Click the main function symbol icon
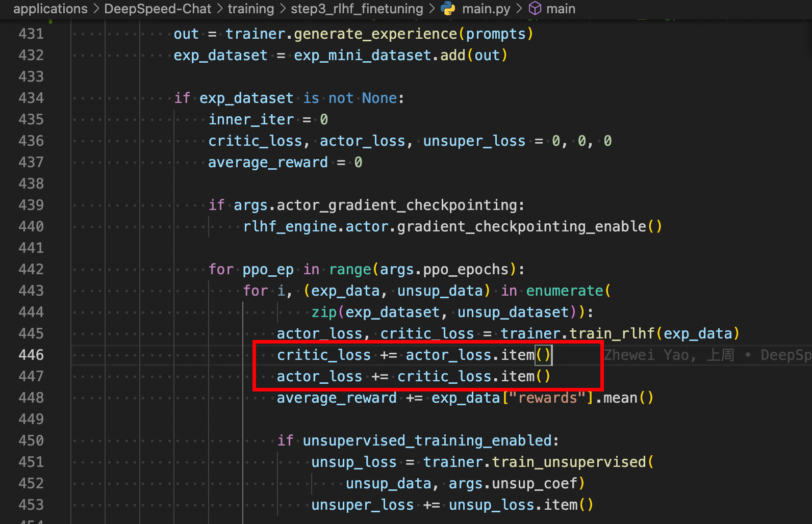This screenshot has width=812, height=524. [535, 9]
